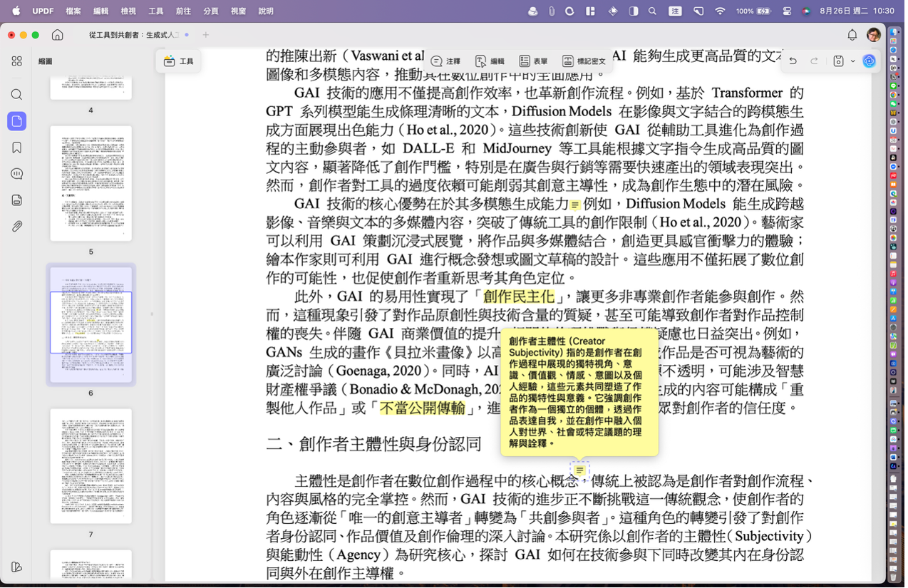The image size is (908, 588).
Task: Open the comments list sidebar icon
Action: click(17, 174)
